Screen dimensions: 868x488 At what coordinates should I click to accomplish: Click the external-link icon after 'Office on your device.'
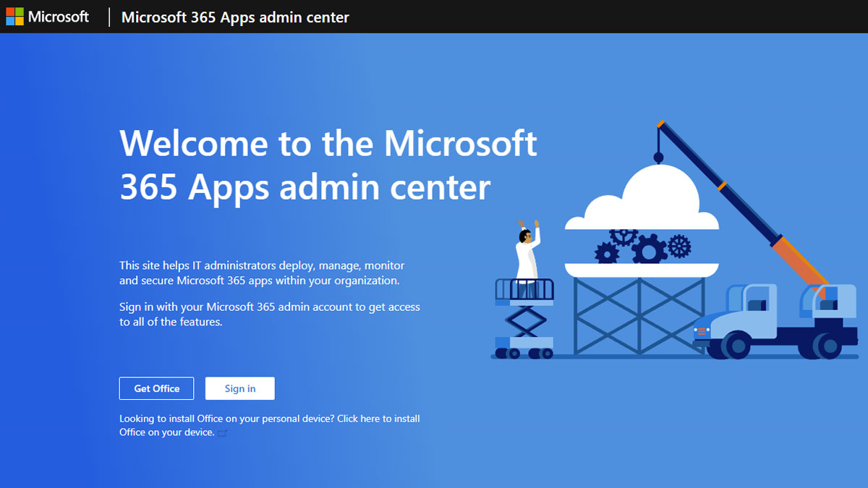223,433
